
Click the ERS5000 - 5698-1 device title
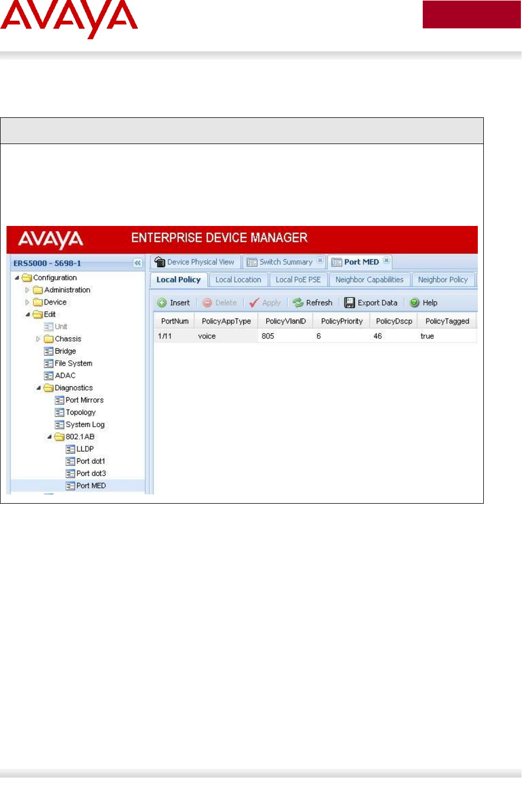[x=47, y=263]
